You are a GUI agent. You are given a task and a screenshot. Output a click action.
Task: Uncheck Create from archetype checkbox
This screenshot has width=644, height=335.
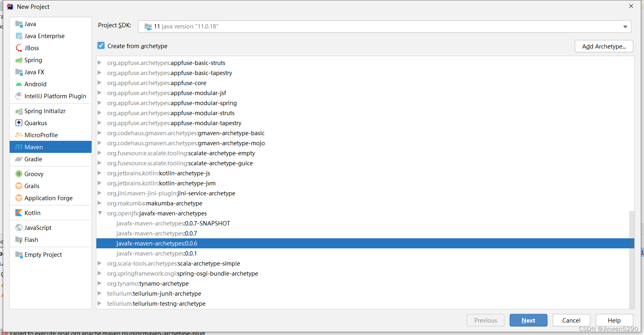click(x=101, y=46)
